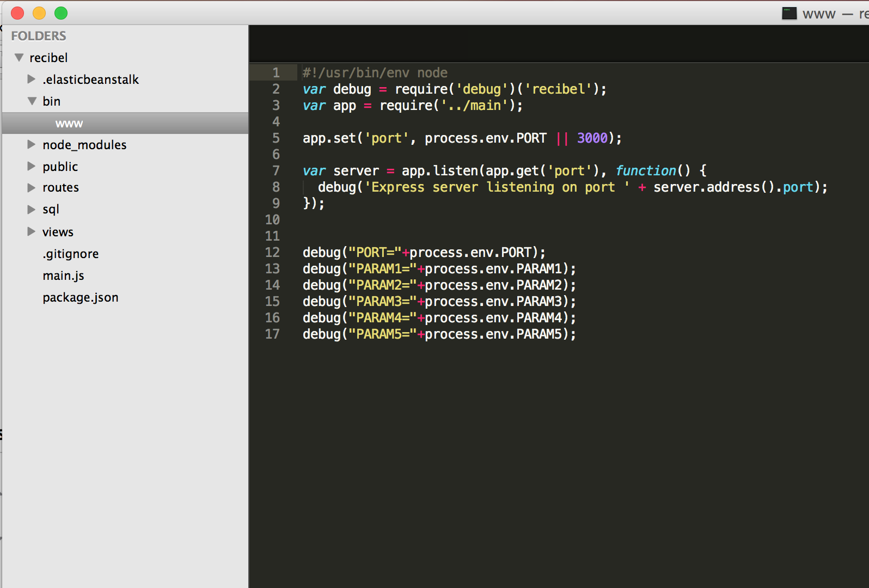Click the function keyword on line 7
The image size is (869, 588).
tap(646, 170)
